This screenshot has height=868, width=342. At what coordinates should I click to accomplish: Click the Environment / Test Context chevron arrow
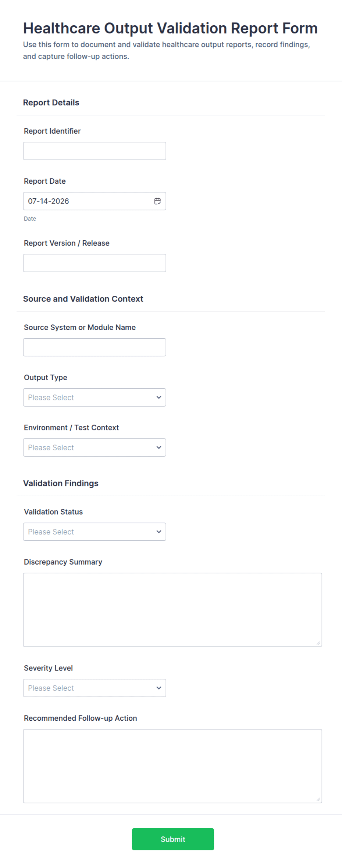pyautogui.click(x=159, y=447)
